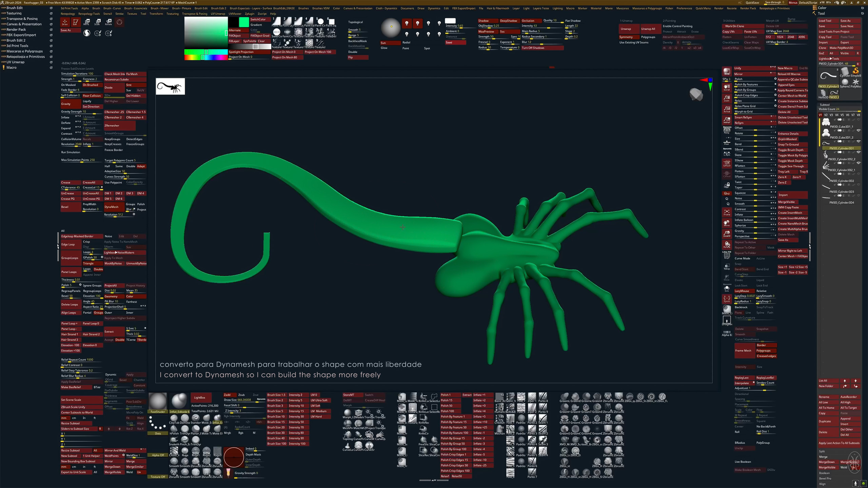Click the Actual size icon

tap(727, 109)
